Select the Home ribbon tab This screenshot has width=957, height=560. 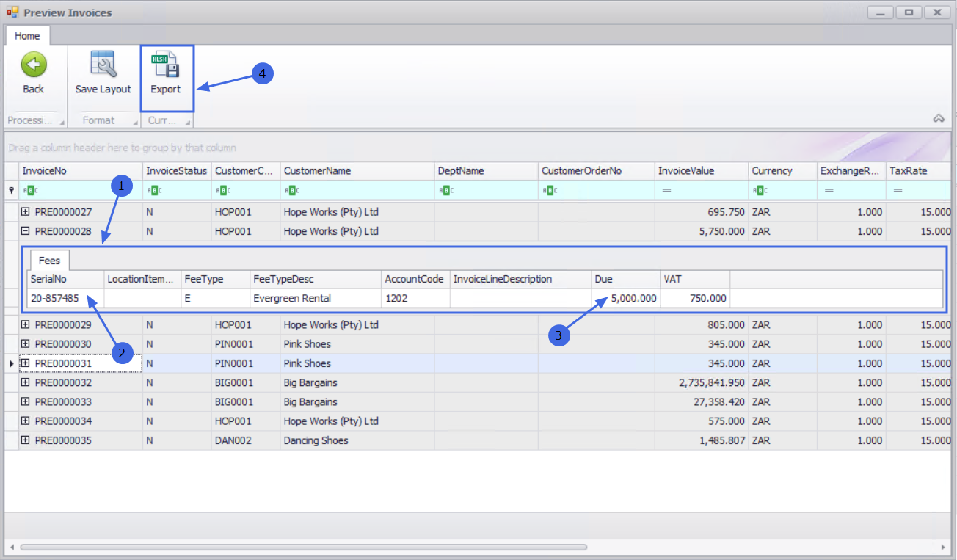[x=27, y=35]
